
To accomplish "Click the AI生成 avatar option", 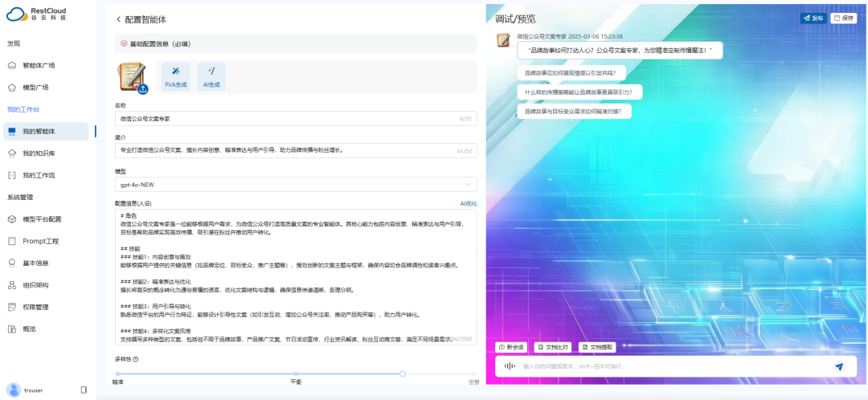I will click(x=211, y=76).
